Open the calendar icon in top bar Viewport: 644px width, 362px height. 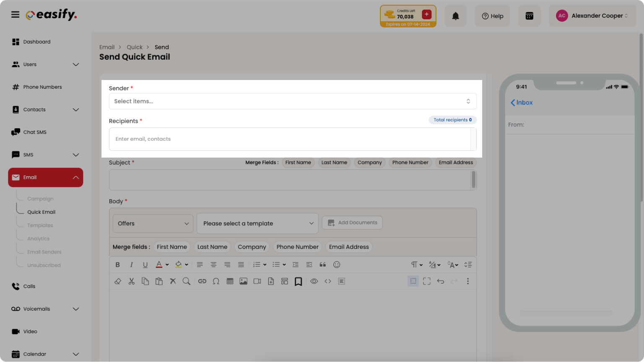(x=530, y=16)
